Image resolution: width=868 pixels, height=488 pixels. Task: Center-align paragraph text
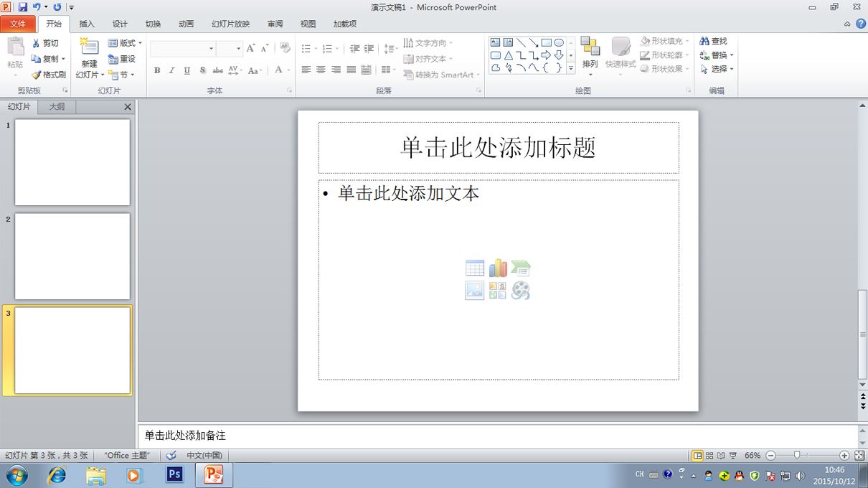pyautogui.click(x=321, y=70)
